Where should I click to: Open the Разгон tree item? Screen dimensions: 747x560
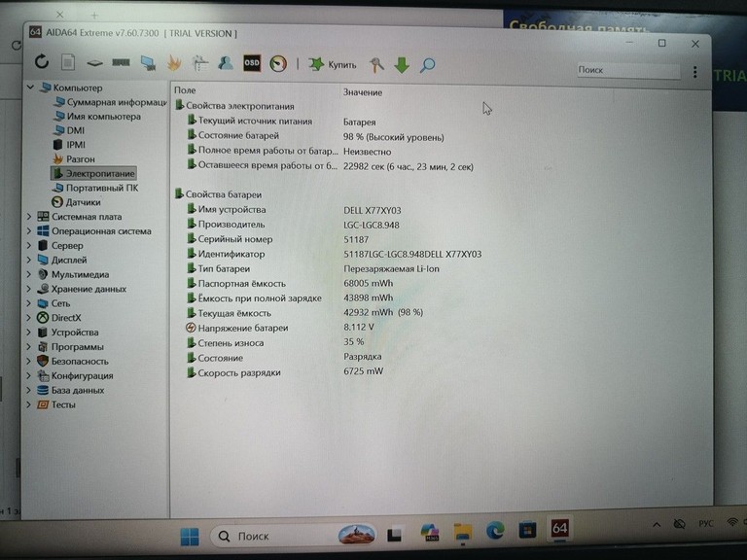(74, 159)
